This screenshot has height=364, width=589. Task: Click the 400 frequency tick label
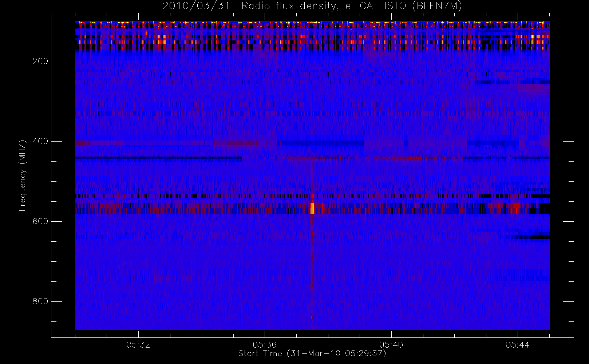(x=40, y=141)
